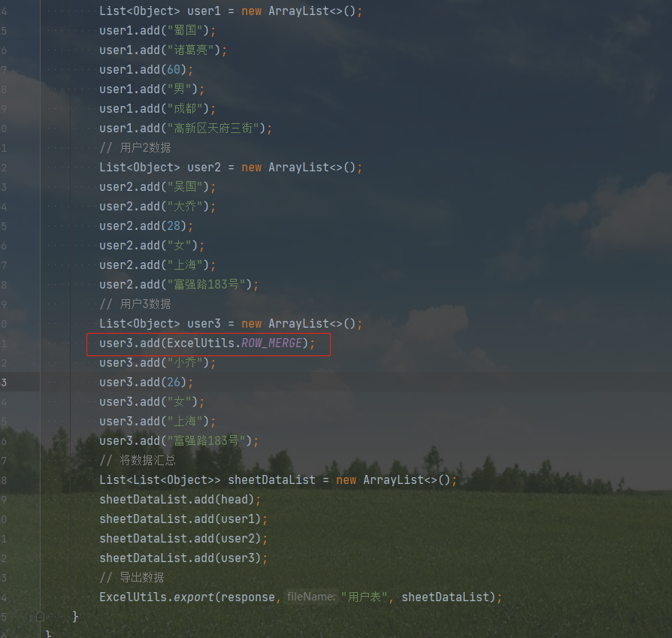This screenshot has height=638, width=672.
Task: Click the fileName parameter hint
Action: click(310, 597)
